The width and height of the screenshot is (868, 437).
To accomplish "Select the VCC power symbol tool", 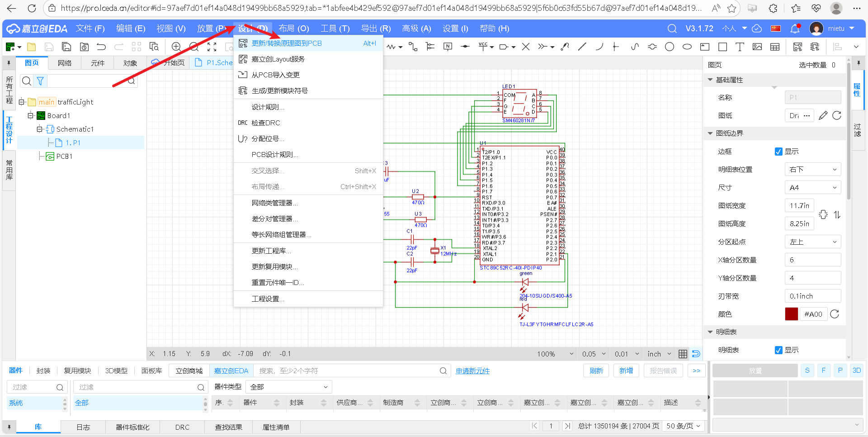I will [x=483, y=47].
